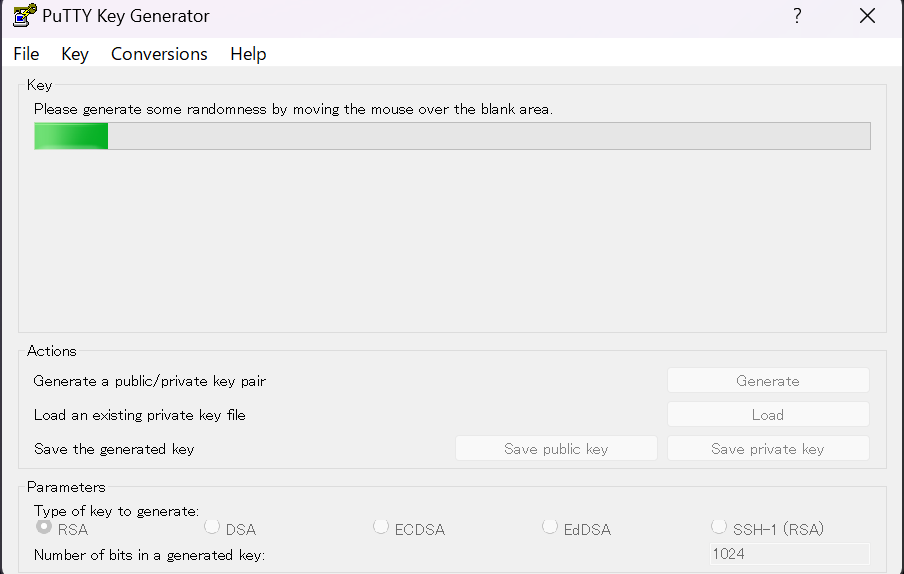Click the question mark help button
Screen dimensions: 904x574
(x=797, y=16)
